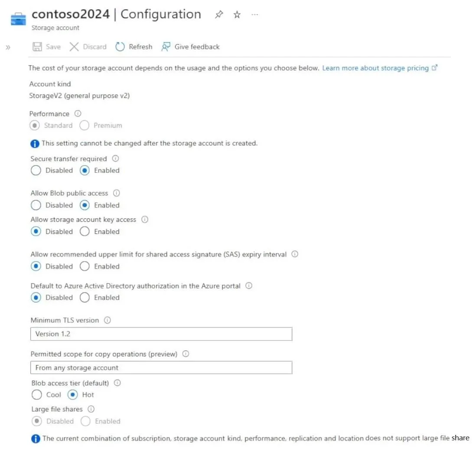Show info for Allow Blob public access

pos(117,193)
